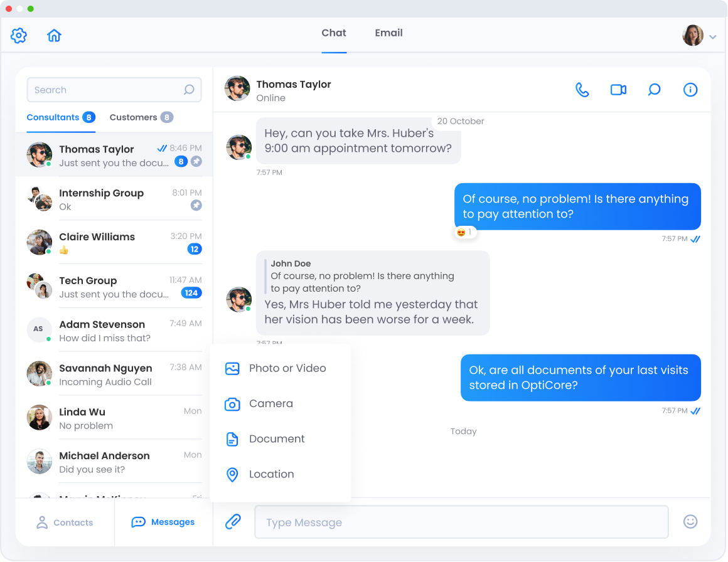The height and width of the screenshot is (562, 728).
Task: Click the Type Message input field
Action: [461, 521]
